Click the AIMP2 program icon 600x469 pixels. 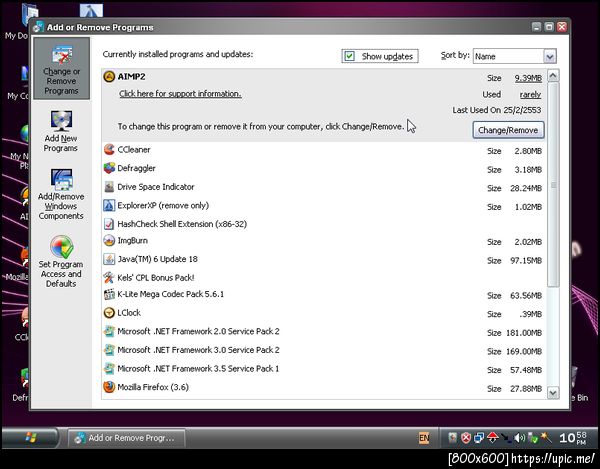point(109,77)
